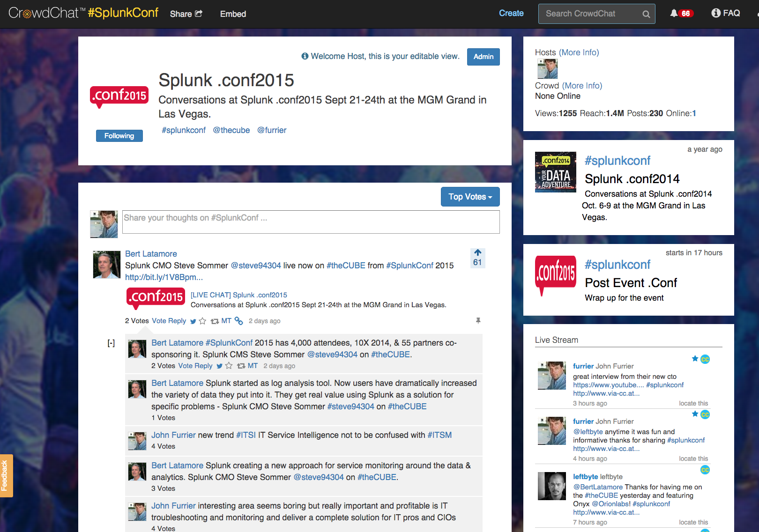Screen dimensions: 759x532
Task: Click furrier's avatar on the 'great interview' stream item
Action: tap(552, 376)
